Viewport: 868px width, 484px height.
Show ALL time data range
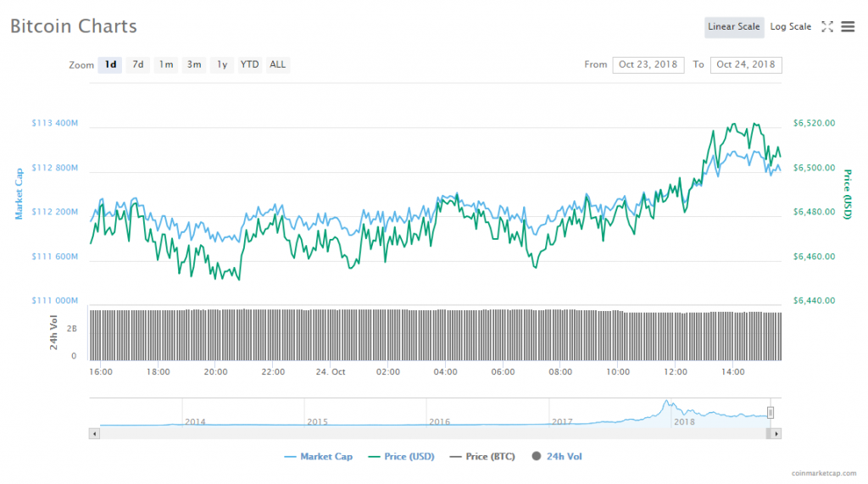[277, 64]
